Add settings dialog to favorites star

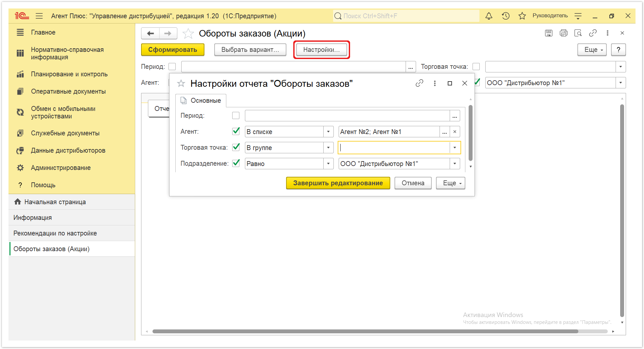coord(181,83)
